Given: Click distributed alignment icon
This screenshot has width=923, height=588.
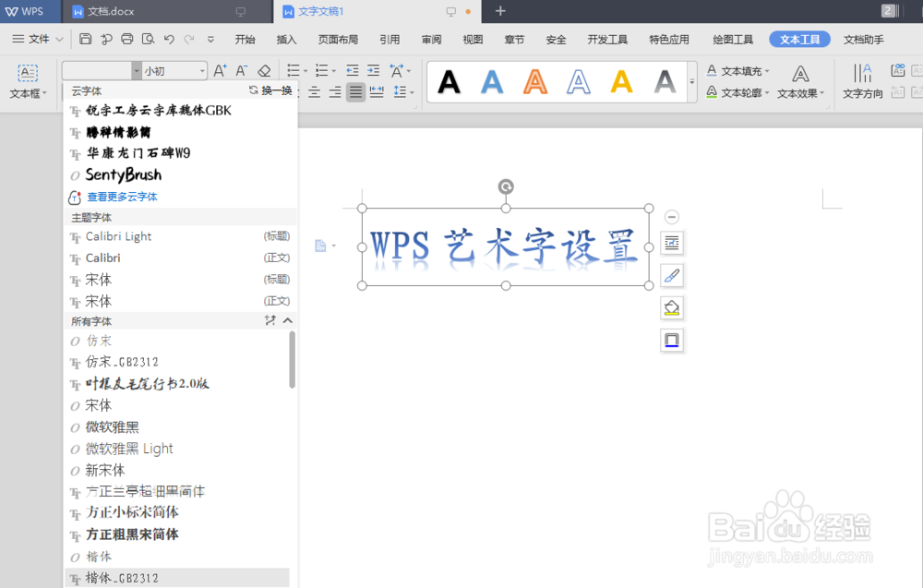Looking at the screenshot, I should (377, 91).
